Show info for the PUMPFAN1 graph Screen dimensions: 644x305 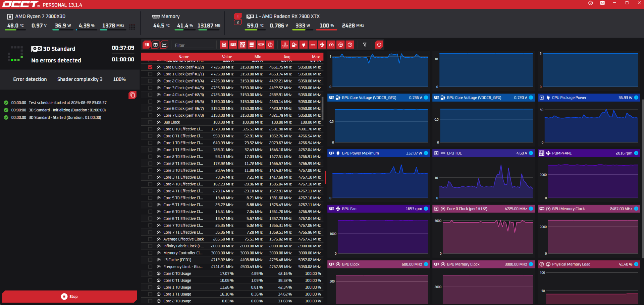coord(636,153)
